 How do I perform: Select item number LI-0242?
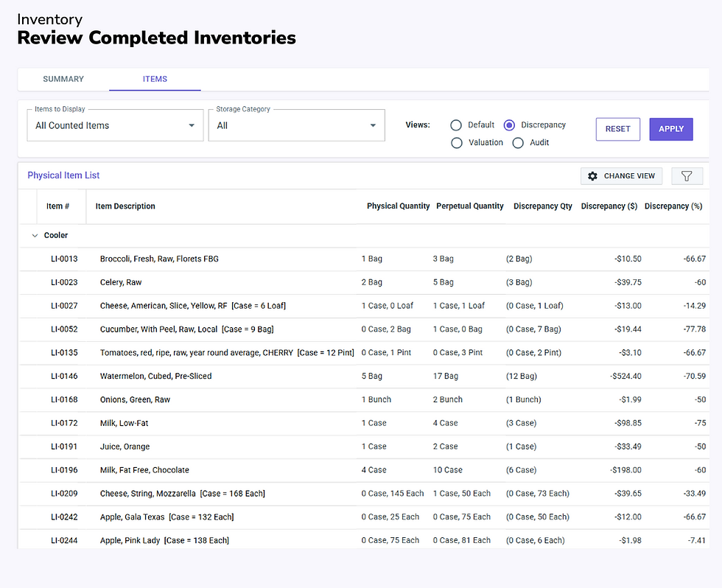pos(64,517)
